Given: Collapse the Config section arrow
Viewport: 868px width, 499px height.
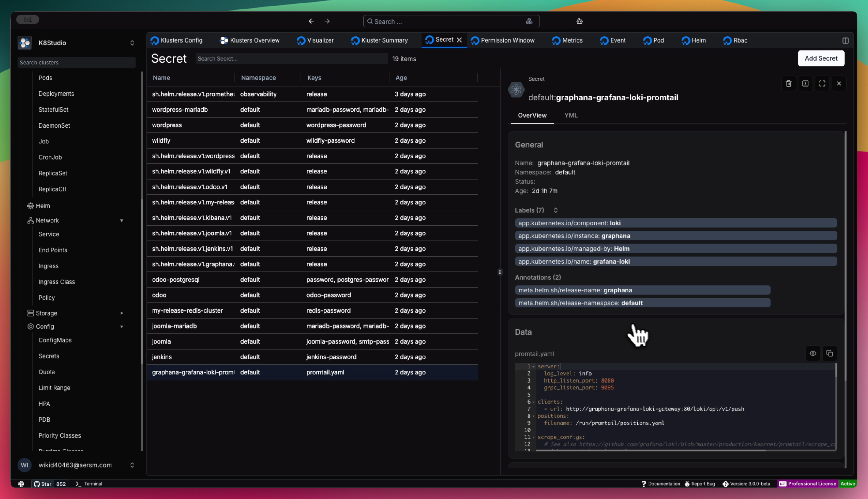Looking at the screenshot, I should [x=121, y=326].
